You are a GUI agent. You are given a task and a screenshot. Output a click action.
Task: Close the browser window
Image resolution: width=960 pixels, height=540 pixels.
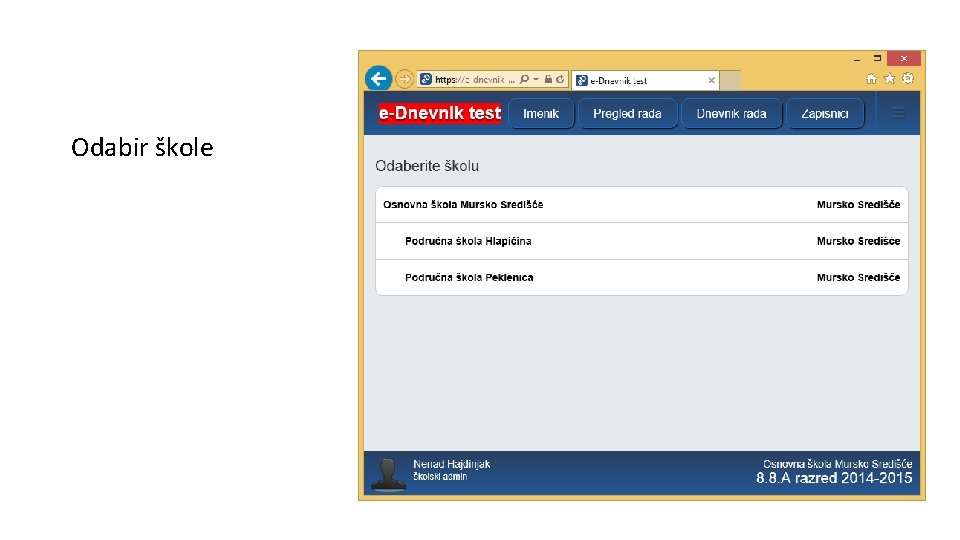904,59
